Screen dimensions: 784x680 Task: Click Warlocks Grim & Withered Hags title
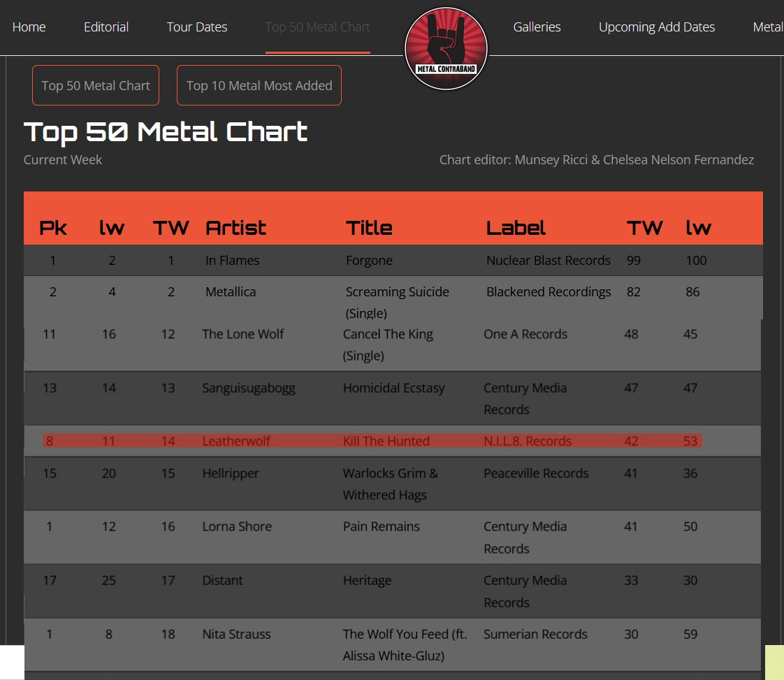391,484
